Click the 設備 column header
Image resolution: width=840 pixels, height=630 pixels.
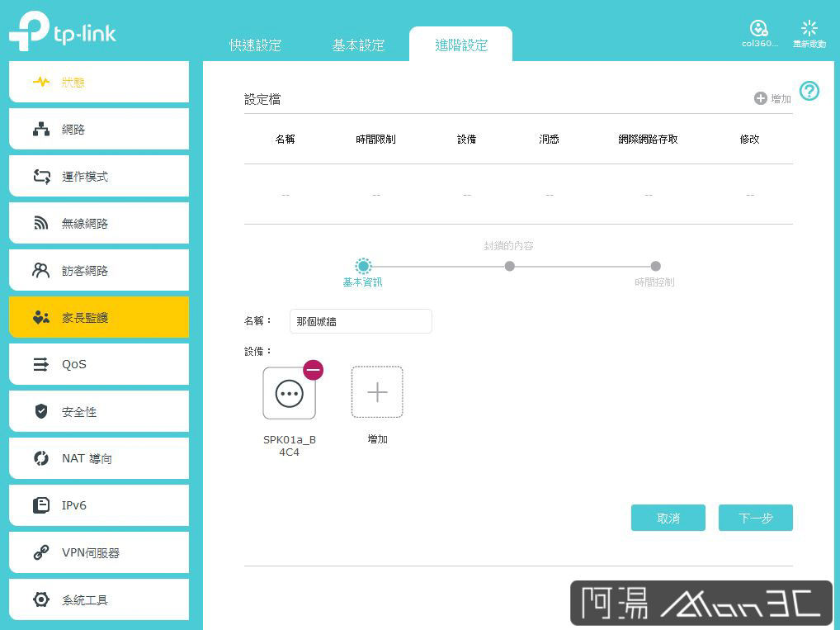[466, 140]
